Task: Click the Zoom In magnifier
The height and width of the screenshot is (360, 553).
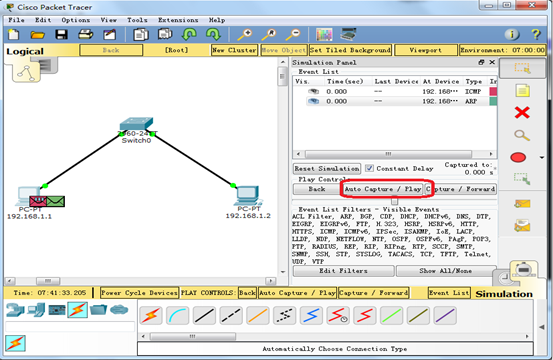Action: point(244,35)
